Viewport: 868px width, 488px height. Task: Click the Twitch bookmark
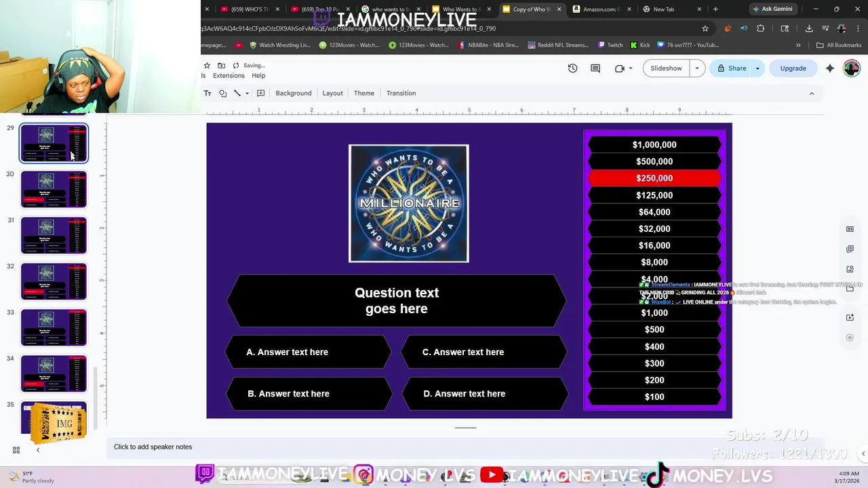click(610, 45)
